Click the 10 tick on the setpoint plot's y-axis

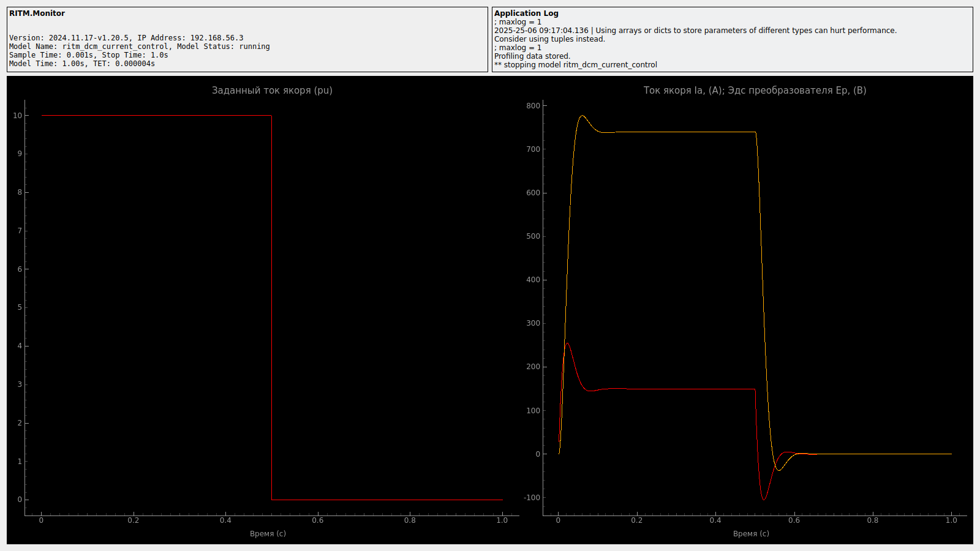(17, 116)
